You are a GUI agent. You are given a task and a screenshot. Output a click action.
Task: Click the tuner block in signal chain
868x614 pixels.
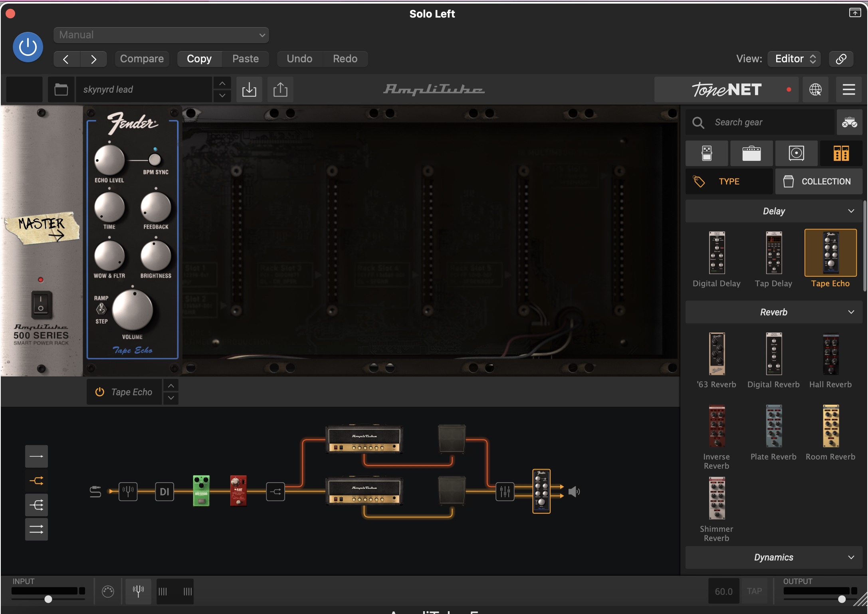[x=128, y=491]
